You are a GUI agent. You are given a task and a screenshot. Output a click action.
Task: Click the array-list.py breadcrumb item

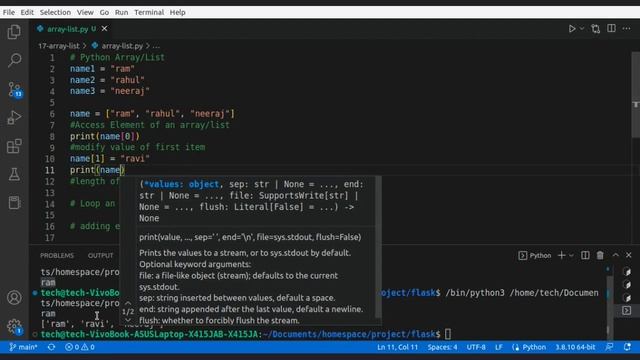tap(118, 46)
